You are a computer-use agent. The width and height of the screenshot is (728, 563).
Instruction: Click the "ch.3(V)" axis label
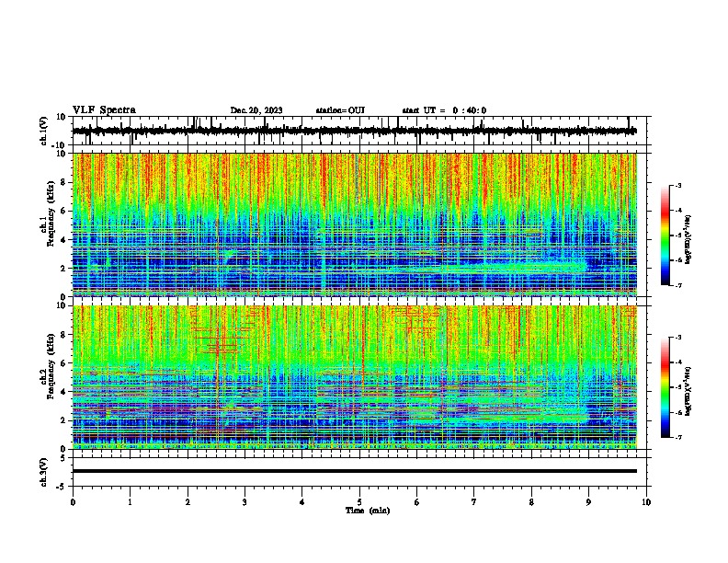pyautogui.click(x=44, y=472)
